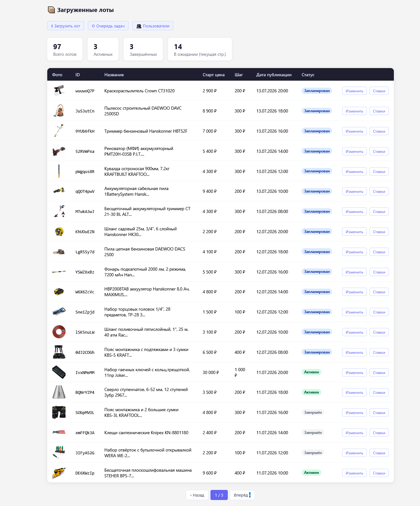The height and width of the screenshot is (506, 420).
Task: Click price 1 500 ₽ of lot SneiZpjd
Action: (210, 312)
